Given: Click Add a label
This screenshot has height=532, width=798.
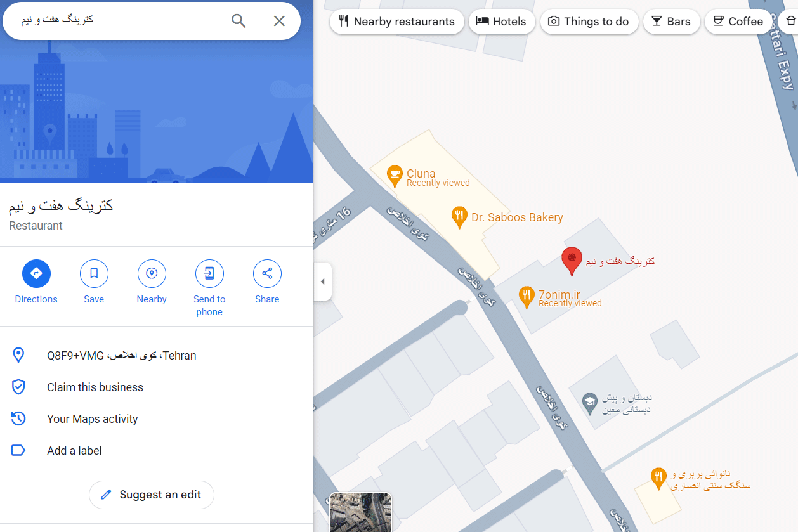Looking at the screenshot, I should pos(74,451).
